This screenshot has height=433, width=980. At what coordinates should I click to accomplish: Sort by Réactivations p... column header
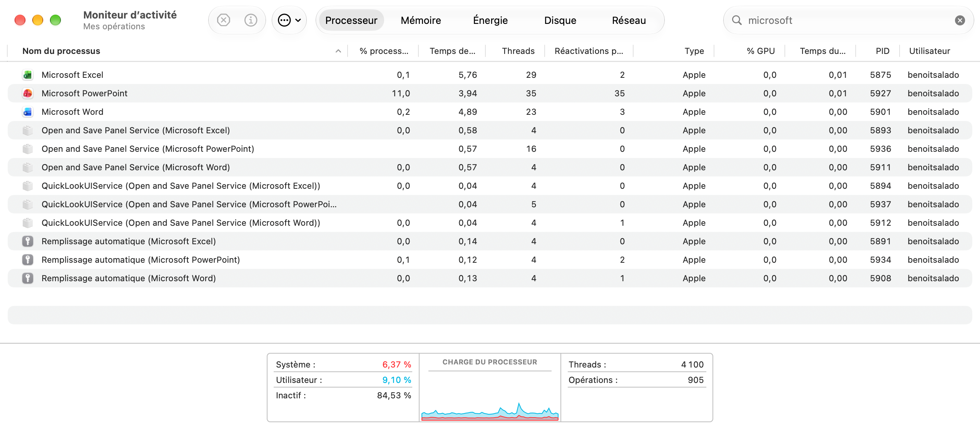[589, 51]
